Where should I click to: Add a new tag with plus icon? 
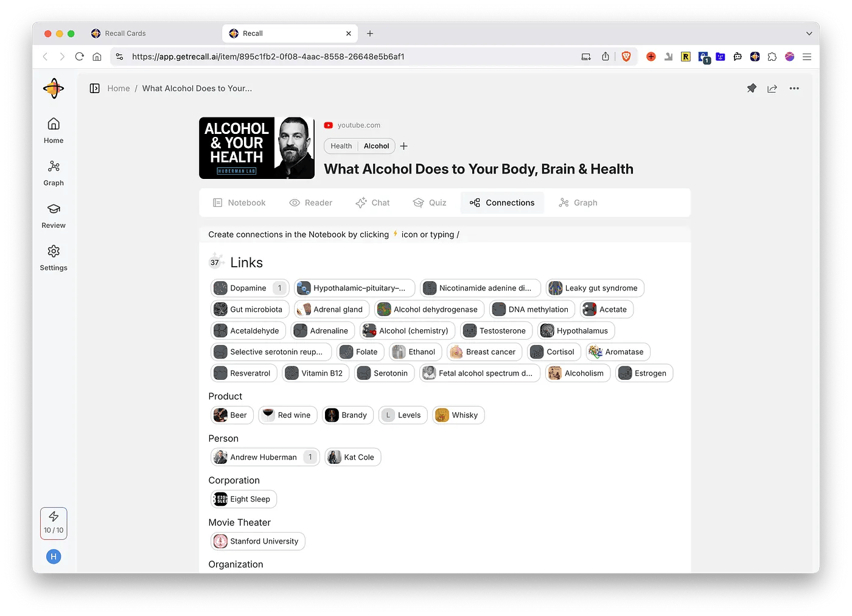click(403, 146)
